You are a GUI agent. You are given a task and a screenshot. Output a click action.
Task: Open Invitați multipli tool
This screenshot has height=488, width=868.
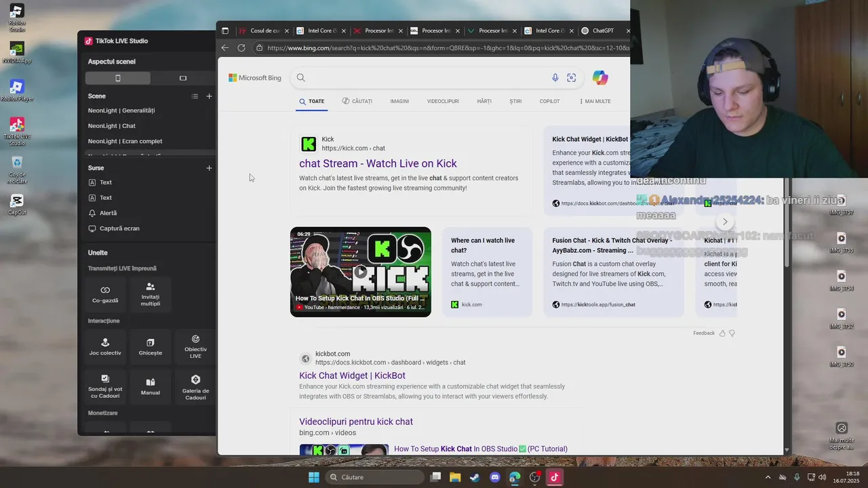click(x=151, y=294)
